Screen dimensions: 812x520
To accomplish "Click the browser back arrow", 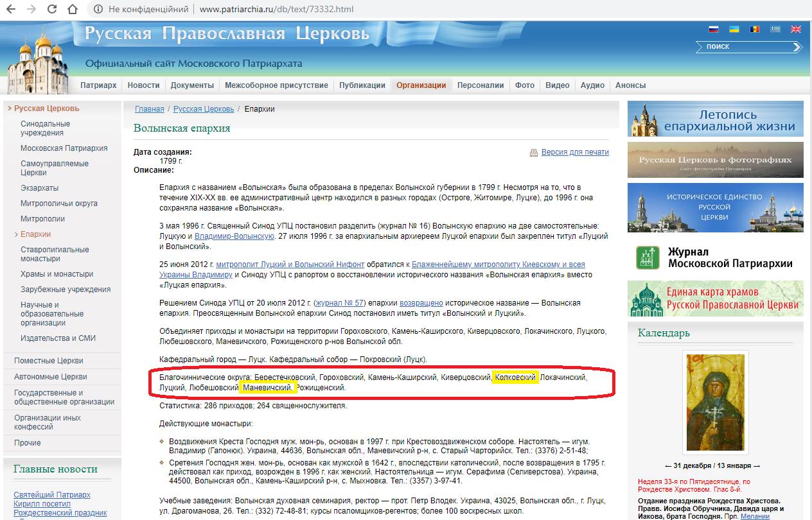I will (x=13, y=10).
